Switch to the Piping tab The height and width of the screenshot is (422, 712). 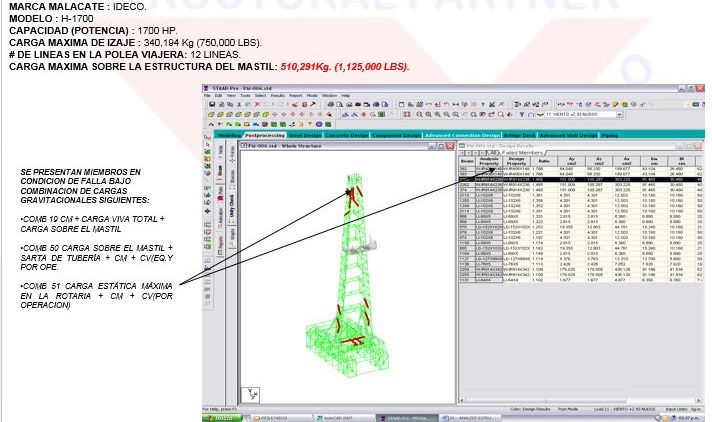click(x=609, y=135)
